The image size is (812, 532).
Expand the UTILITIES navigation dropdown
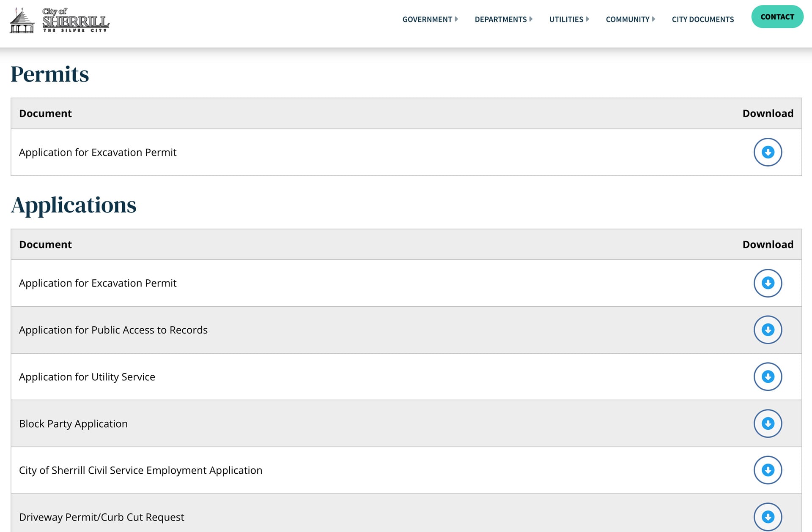[567, 19]
